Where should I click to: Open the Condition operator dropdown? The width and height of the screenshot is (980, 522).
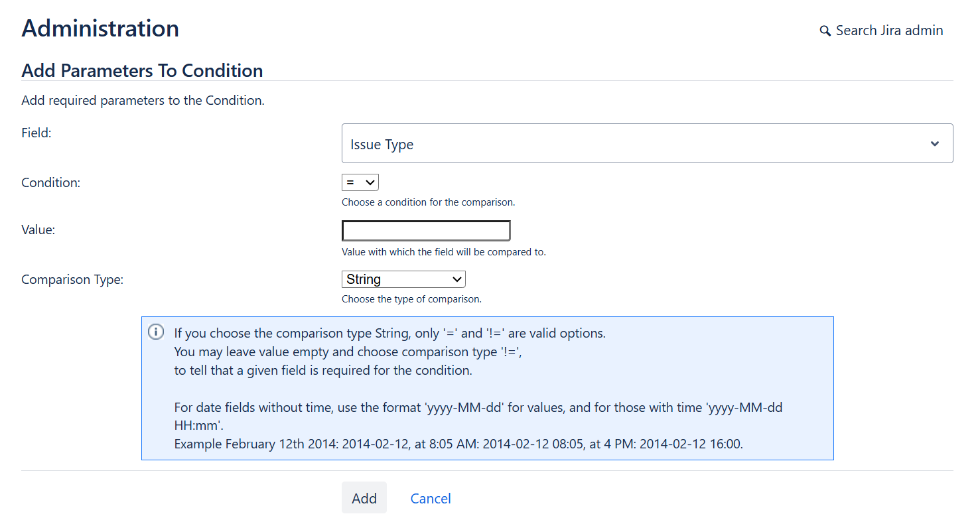[x=360, y=182]
